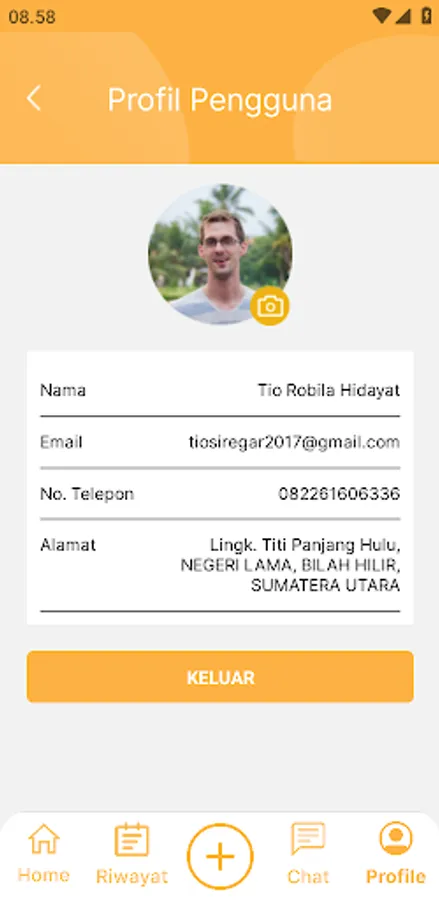Open the Home icon in bottom bar
This screenshot has width=439, height=900.
tap(44, 839)
